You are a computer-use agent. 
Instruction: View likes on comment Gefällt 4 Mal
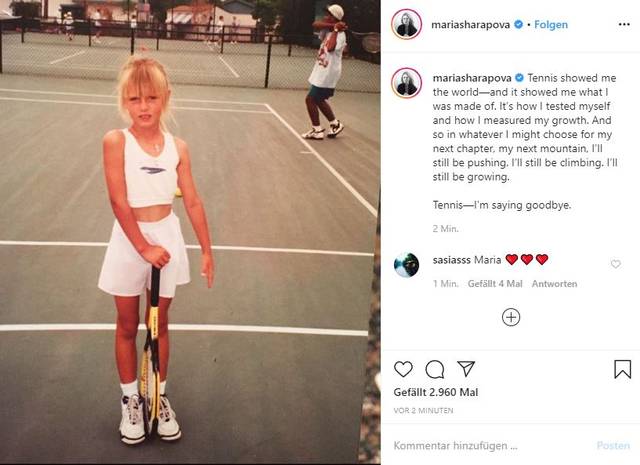(495, 284)
